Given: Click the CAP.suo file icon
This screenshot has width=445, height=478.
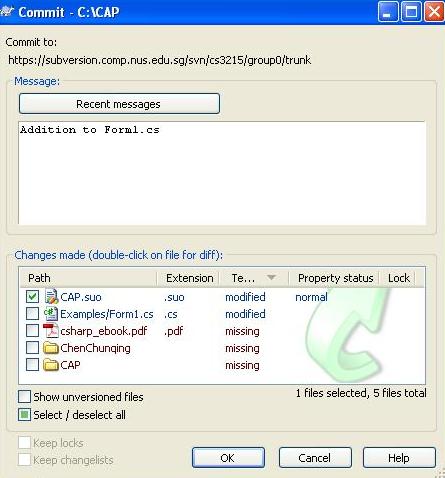Looking at the screenshot, I should coord(51,297).
